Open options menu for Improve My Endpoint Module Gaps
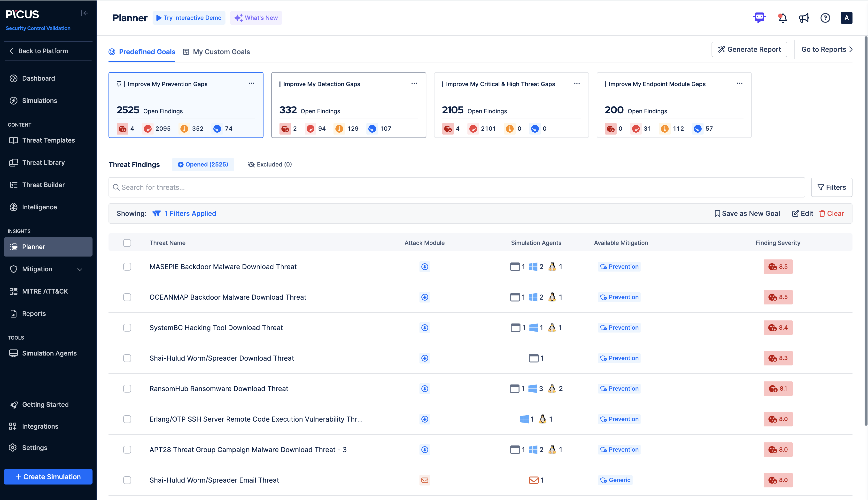 coord(739,83)
